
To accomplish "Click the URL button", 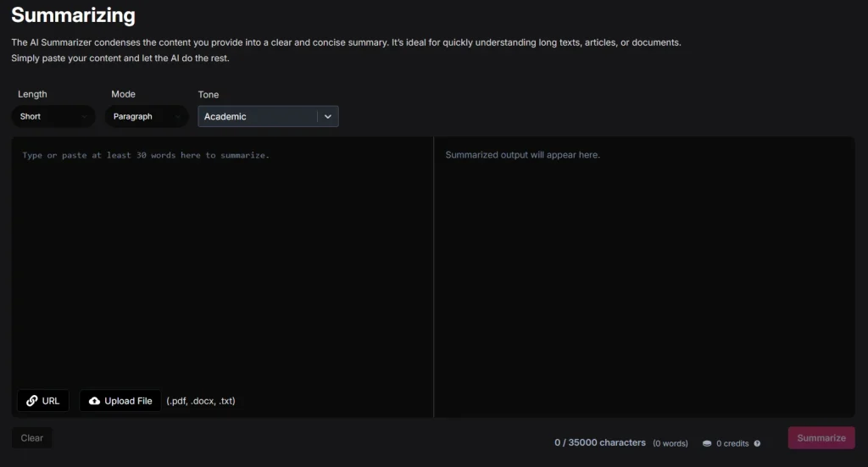I will coord(43,401).
